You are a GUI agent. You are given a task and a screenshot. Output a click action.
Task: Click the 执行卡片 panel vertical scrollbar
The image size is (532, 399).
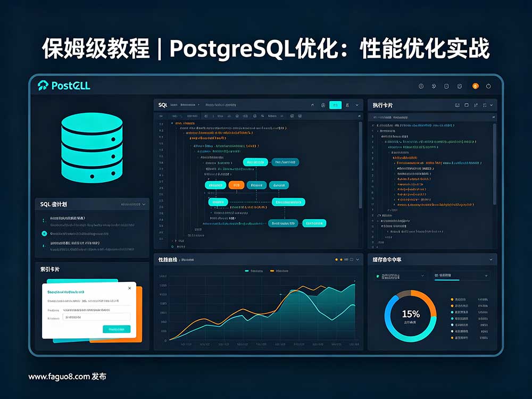(494, 164)
